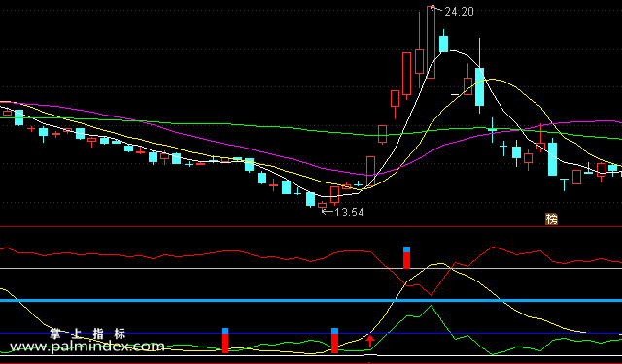This screenshot has width=622, height=364.
Task: Click cyan candle left of the 13.54 low candle
Action: (311, 199)
